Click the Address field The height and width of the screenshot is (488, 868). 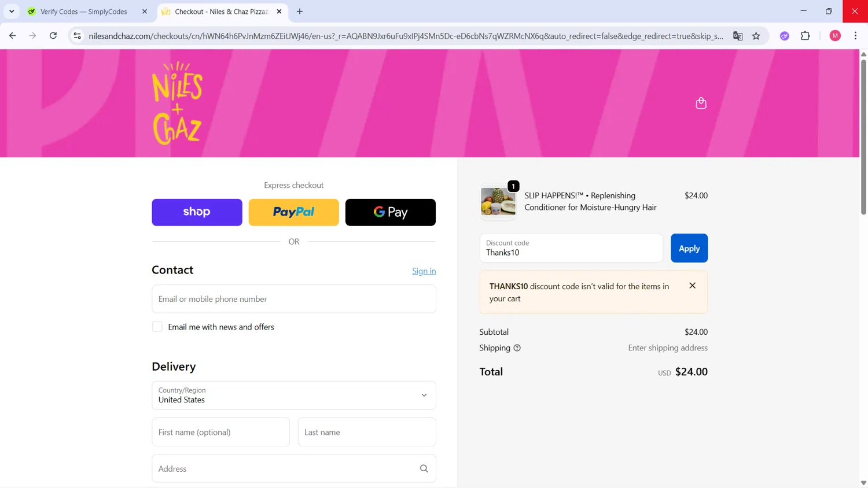294,468
